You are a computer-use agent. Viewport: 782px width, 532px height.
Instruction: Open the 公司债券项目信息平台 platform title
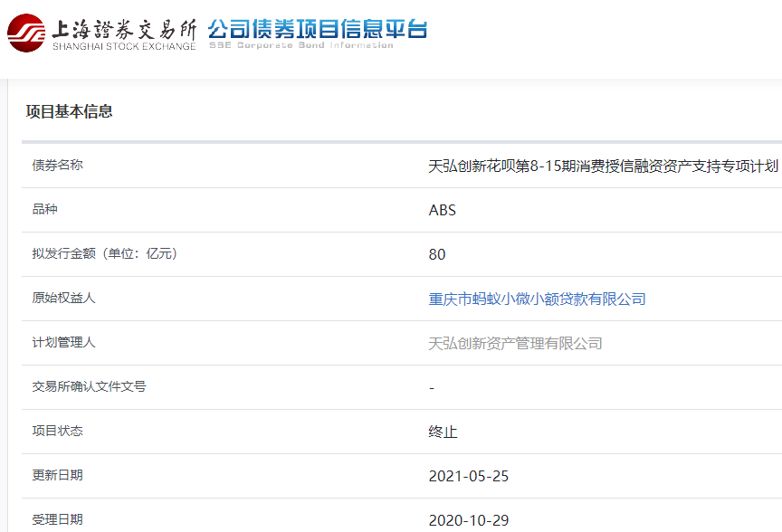point(317,28)
